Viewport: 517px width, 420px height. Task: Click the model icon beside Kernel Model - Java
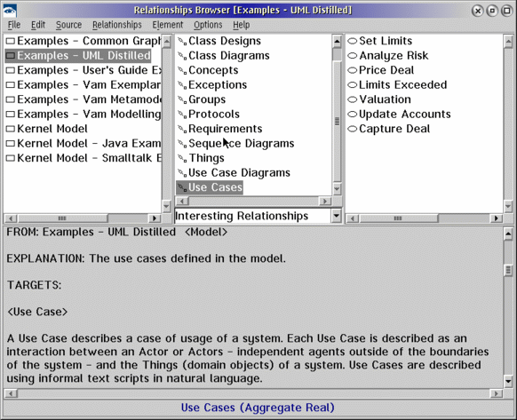pyautogui.click(x=11, y=144)
